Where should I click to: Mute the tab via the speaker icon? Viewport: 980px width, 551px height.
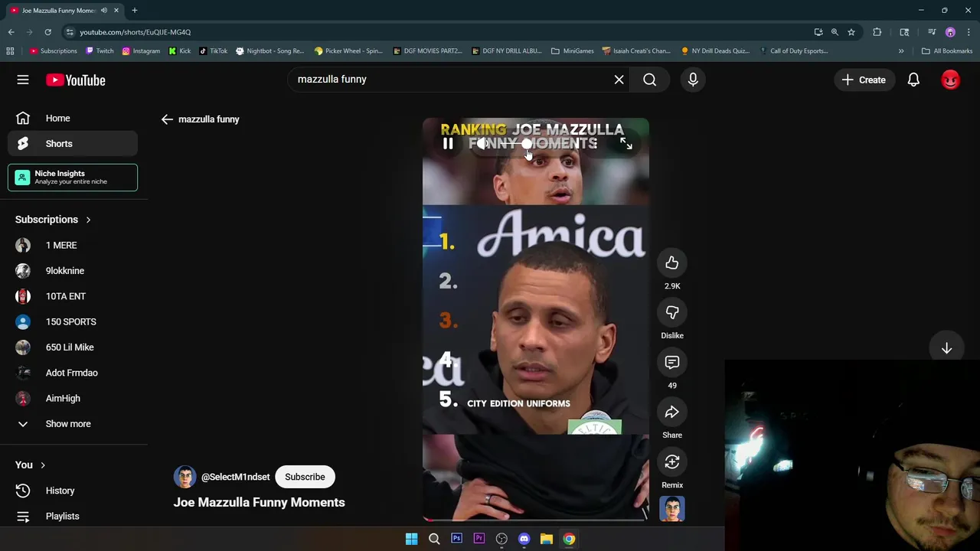tap(103, 10)
